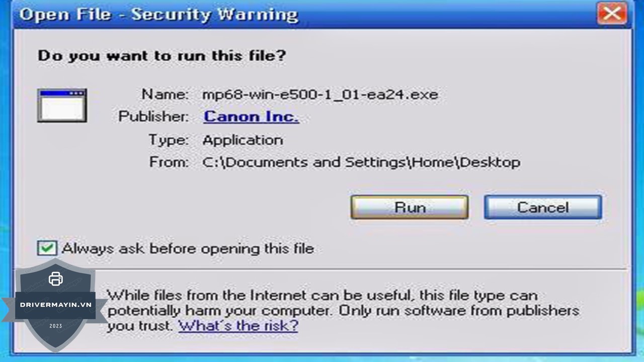Click the 2023 label on the shield badge
644x362 pixels.
[56, 326]
